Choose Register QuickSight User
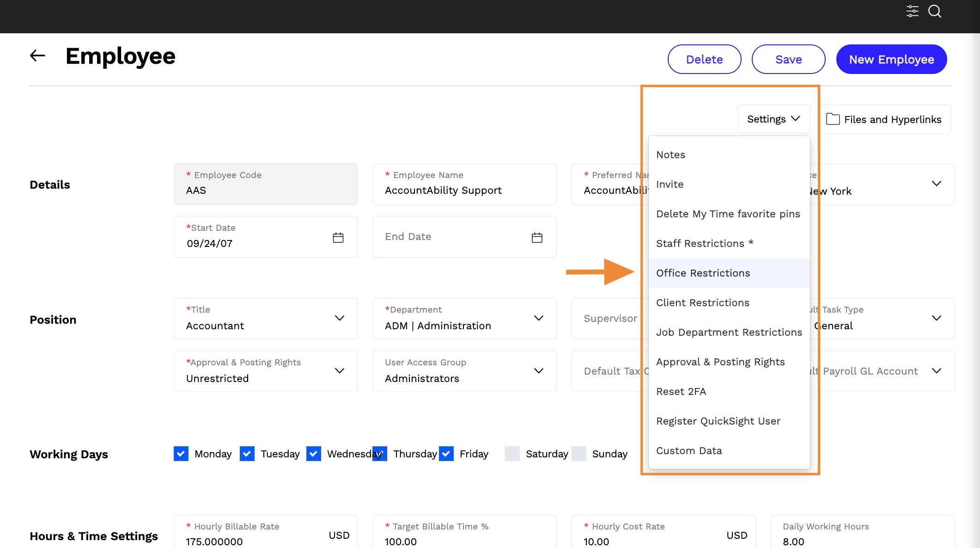This screenshot has width=980, height=548. 729,421
